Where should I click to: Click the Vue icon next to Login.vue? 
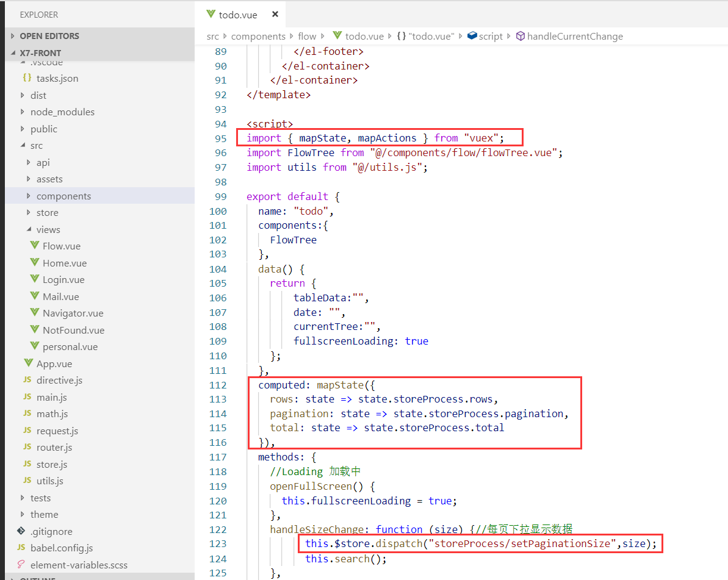point(34,279)
